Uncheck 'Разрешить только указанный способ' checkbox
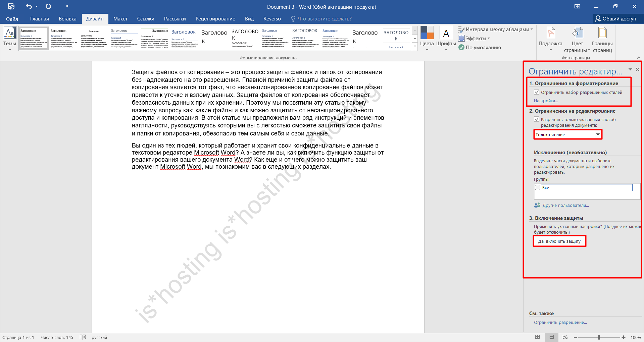 coord(537,119)
